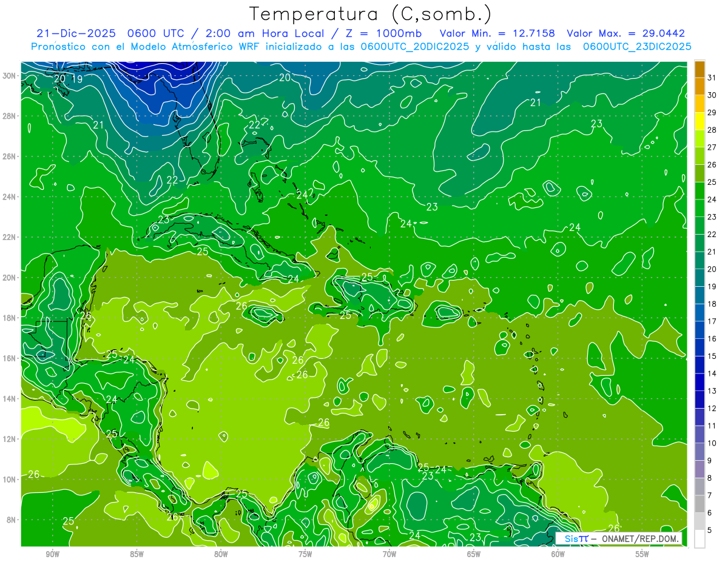
Task: Click the 55W longitude axis label
Action: [x=642, y=554]
